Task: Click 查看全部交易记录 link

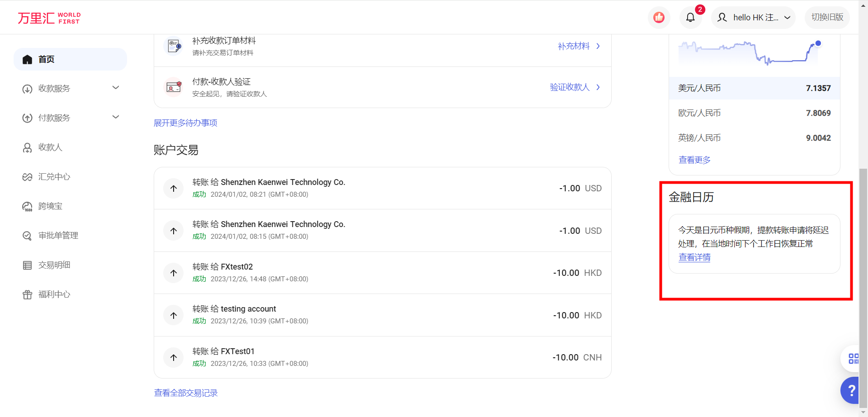Action: pyautogui.click(x=186, y=393)
